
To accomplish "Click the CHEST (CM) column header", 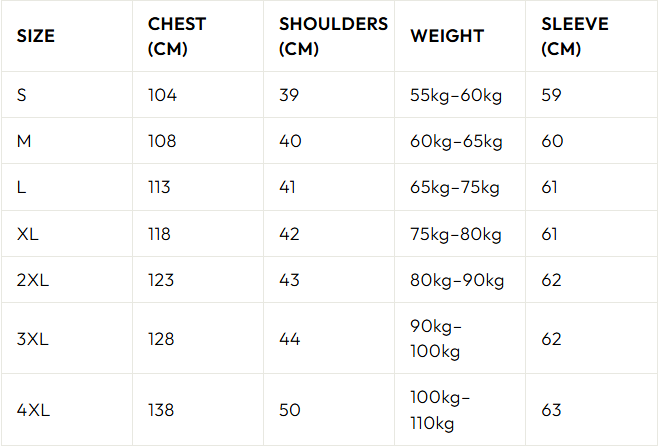I will point(176,36).
